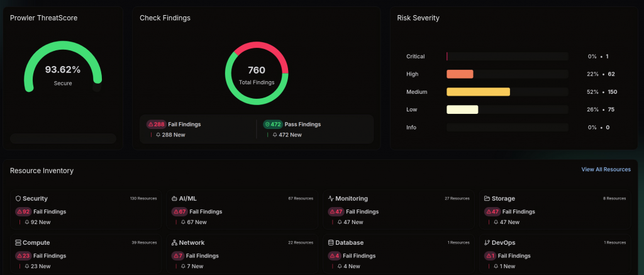Click the ThreatScore 93.62% gauge
Viewport: 644px width, 275px height.
click(63, 67)
